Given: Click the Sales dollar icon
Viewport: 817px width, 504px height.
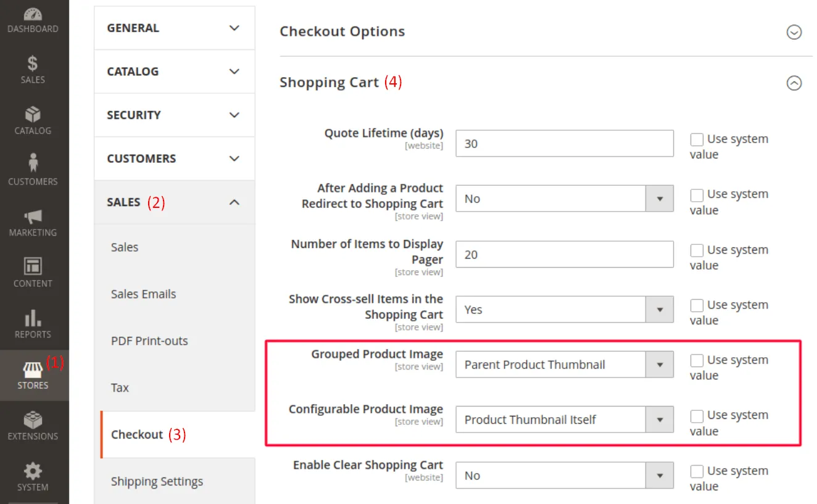Looking at the screenshot, I should [x=33, y=63].
